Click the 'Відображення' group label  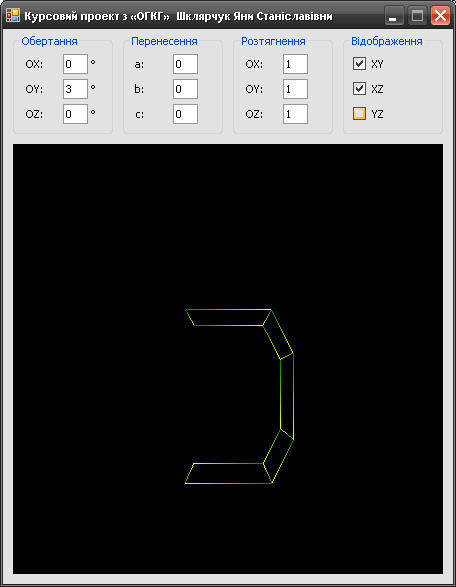[387, 41]
